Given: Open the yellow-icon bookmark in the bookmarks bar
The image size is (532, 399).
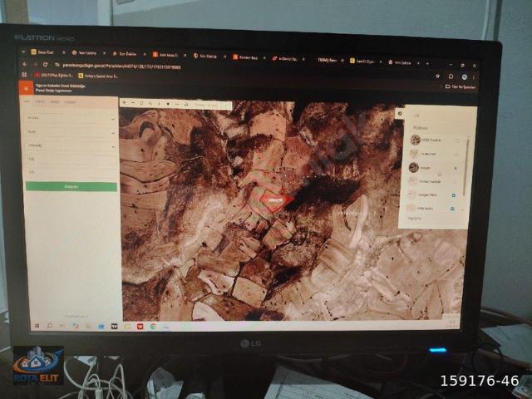Looking at the screenshot, I should pyautogui.click(x=98, y=76).
